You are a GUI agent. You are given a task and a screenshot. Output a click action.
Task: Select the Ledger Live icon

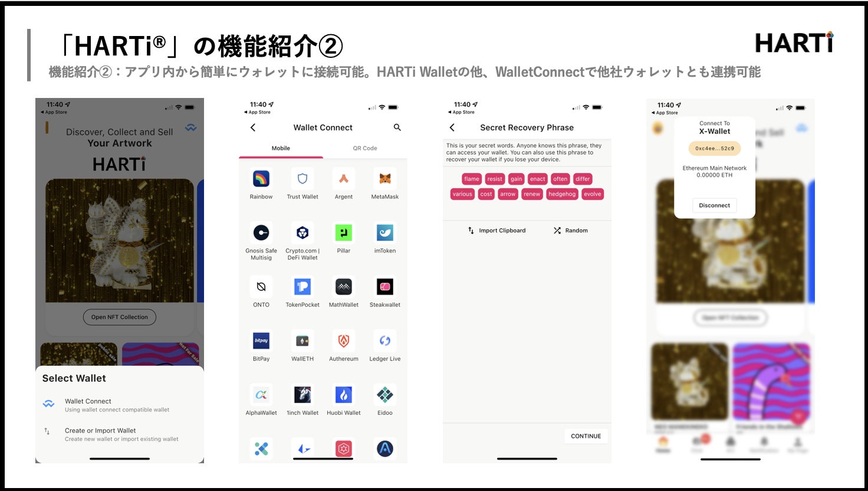click(x=385, y=341)
